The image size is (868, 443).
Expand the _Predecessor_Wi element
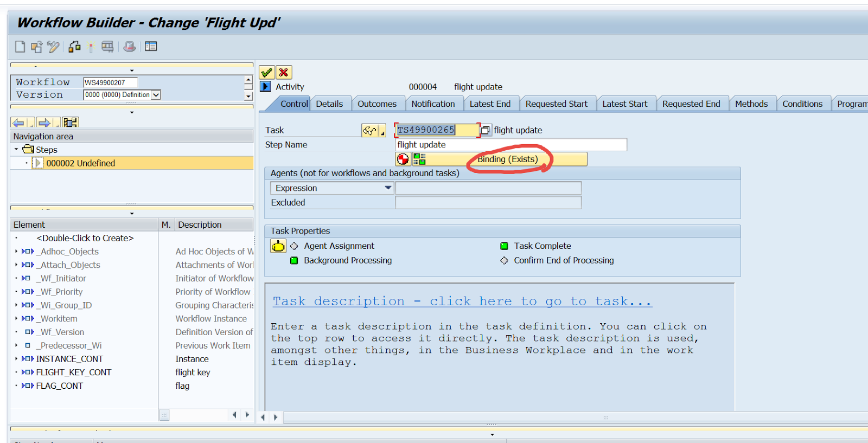tap(16, 345)
